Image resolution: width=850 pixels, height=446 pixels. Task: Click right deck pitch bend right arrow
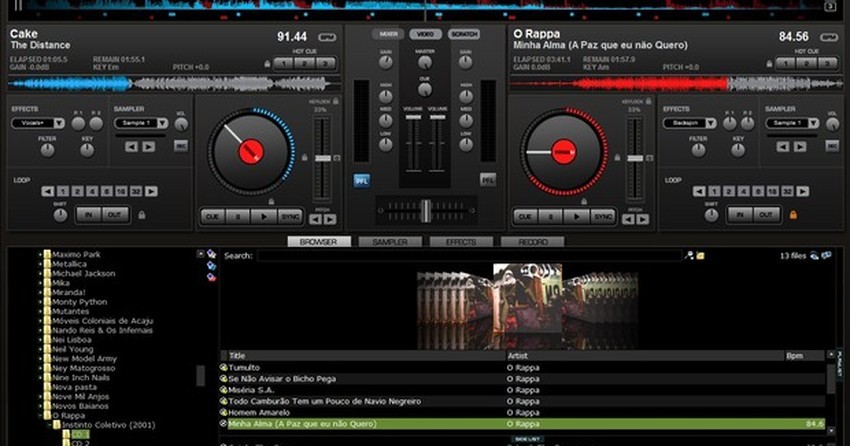(642, 219)
